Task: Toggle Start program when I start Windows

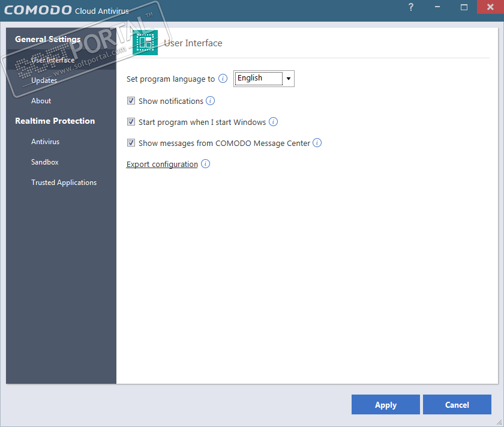Action: [x=131, y=122]
